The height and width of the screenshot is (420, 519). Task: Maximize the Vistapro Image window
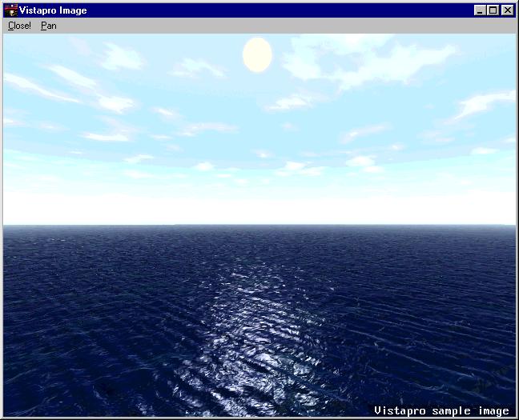tap(493, 10)
